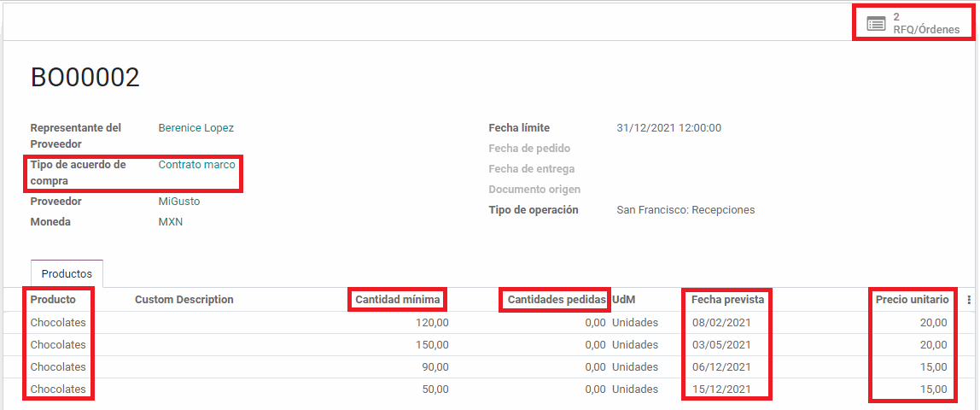980x410 pixels.
Task: Click the MiGusto provider field
Action: [179, 202]
